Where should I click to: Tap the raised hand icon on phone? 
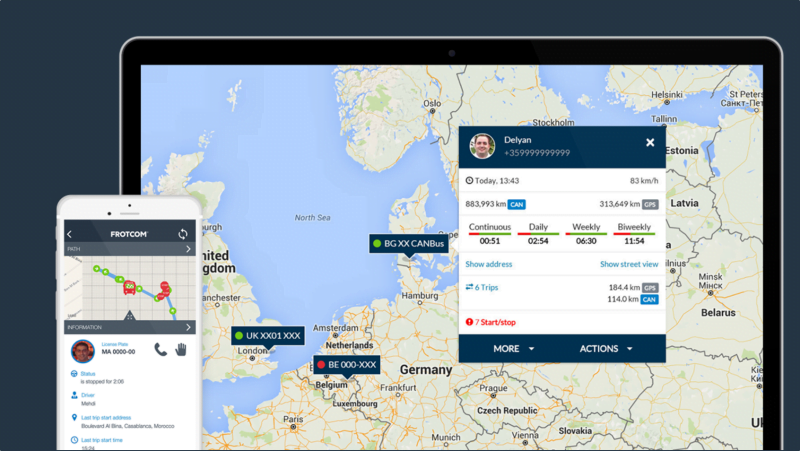coord(182,349)
